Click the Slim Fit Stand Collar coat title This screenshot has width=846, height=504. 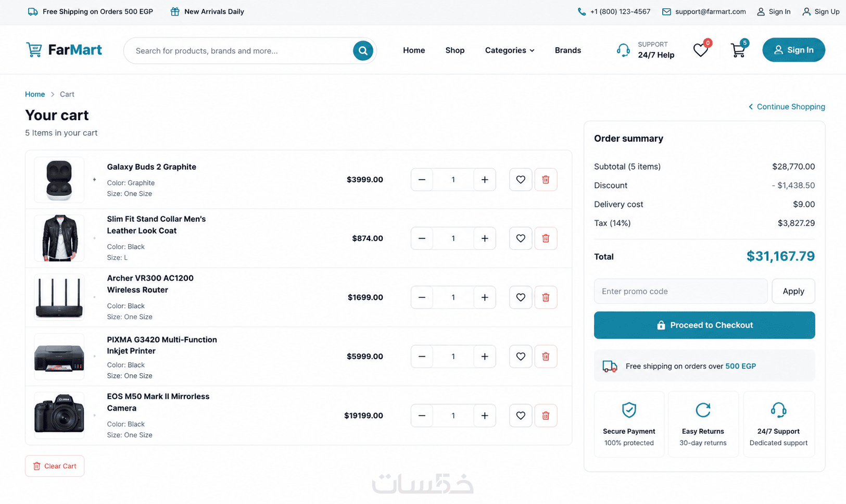(156, 225)
